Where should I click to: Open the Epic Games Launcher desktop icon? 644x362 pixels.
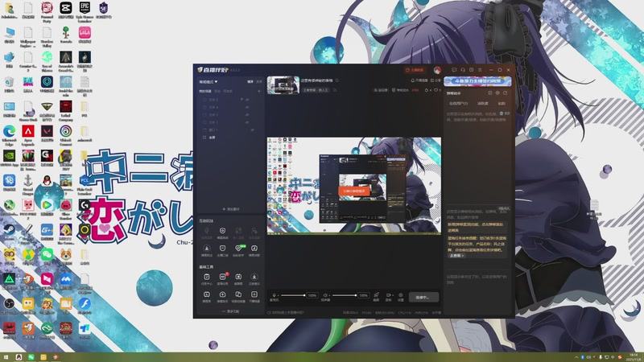[x=85, y=11]
